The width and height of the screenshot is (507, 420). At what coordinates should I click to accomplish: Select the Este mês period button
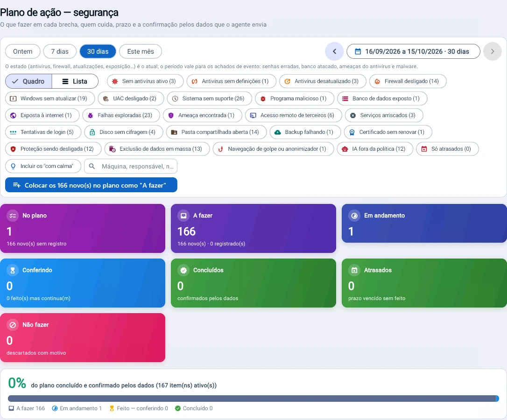coord(141,51)
